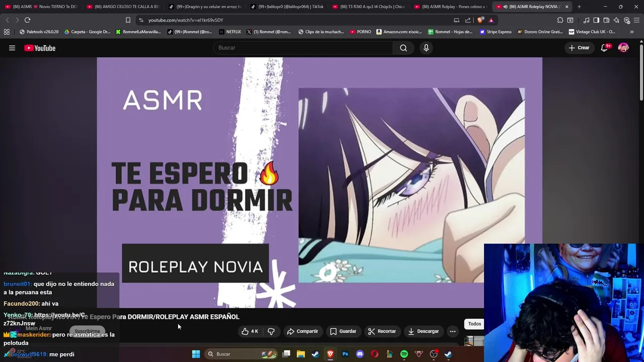Open the browser extensions puzzle icon

560,20
